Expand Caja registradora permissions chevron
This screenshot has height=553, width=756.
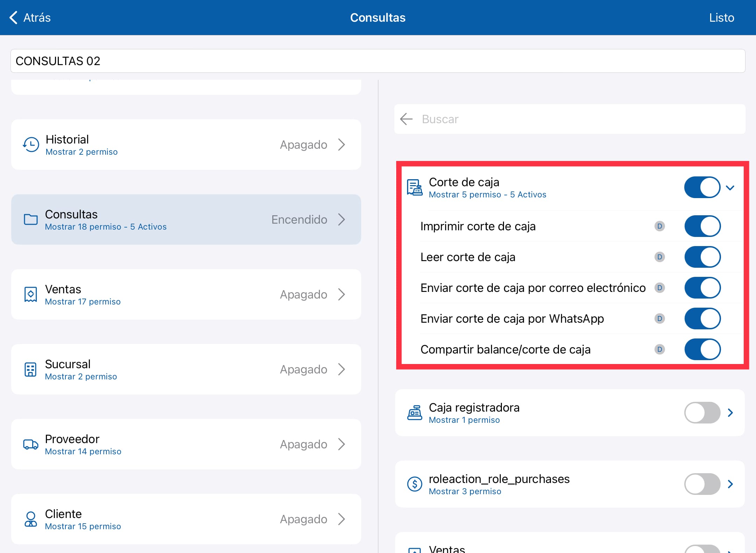pyautogui.click(x=730, y=413)
